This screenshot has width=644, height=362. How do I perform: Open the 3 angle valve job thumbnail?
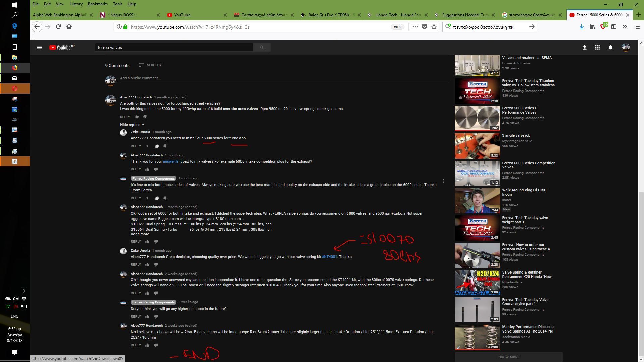click(477, 146)
